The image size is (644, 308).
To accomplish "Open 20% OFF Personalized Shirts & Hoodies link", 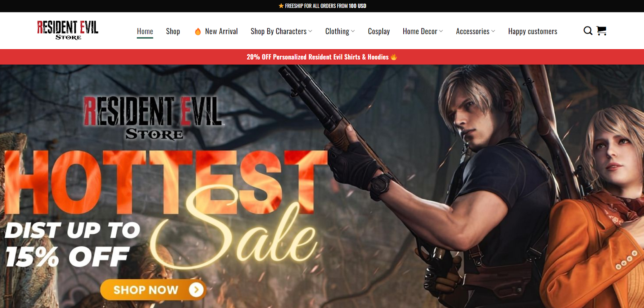I will 318,57.
